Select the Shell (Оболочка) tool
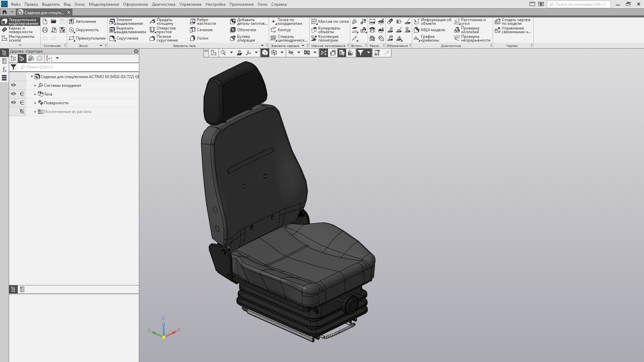 pos(243,30)
